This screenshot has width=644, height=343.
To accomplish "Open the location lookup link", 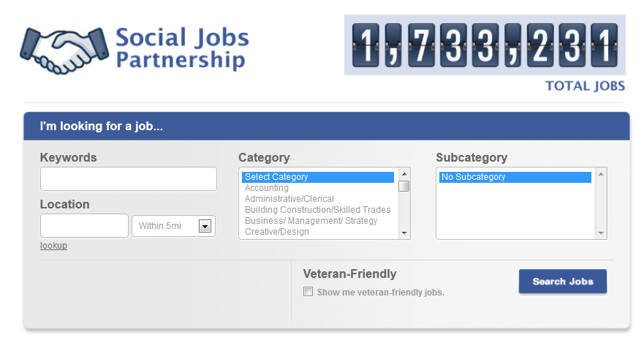I will click(53, 246).
